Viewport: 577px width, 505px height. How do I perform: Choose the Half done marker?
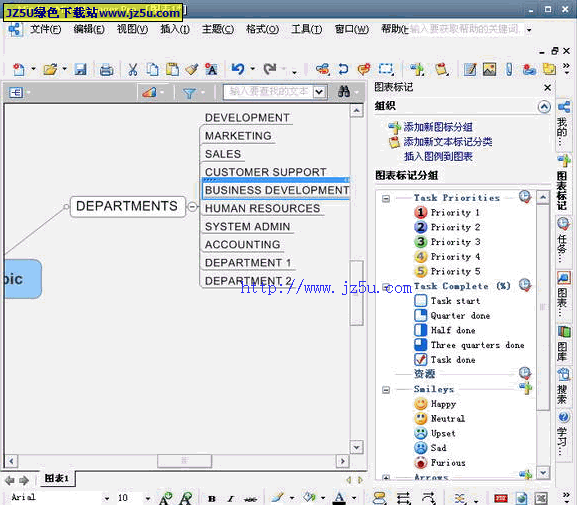[421, 330]
